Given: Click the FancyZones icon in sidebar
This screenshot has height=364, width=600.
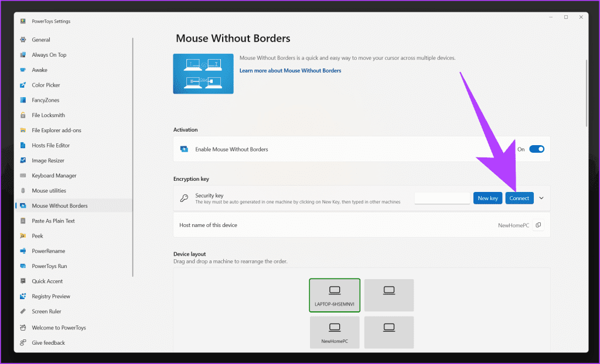Looking at the screenshot, I should click(x=23, y=100).
